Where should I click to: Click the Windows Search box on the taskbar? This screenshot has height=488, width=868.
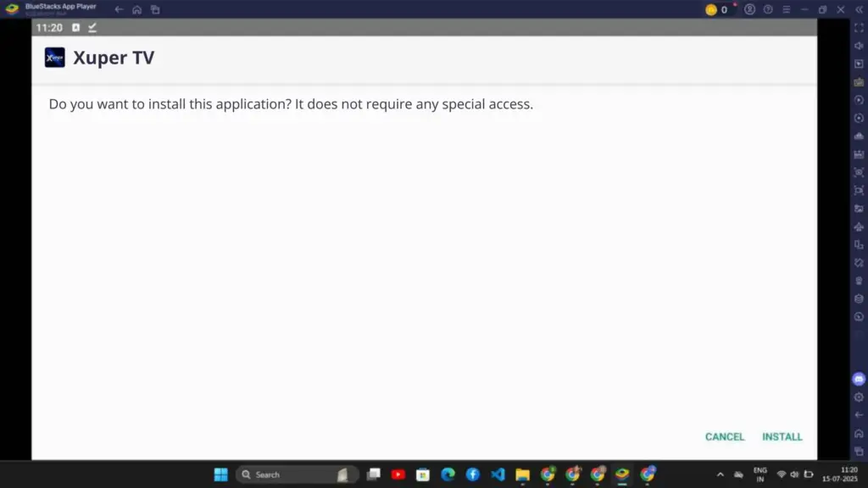297,474
